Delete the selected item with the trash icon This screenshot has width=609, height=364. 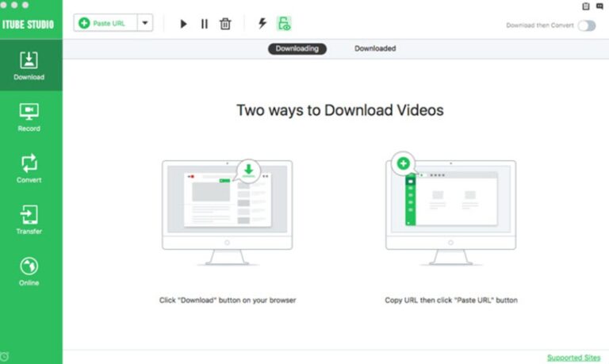pos(225,24)
